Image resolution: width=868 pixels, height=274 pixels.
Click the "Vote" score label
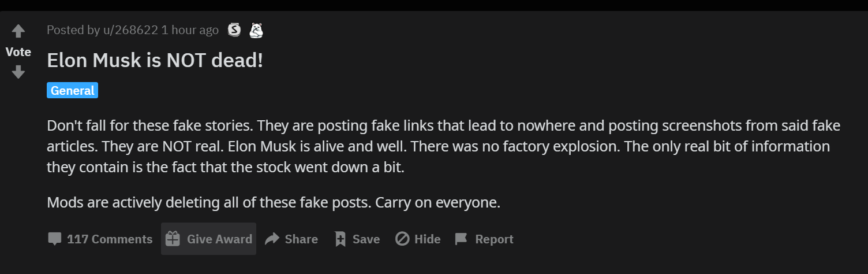[x=18, y=52]
